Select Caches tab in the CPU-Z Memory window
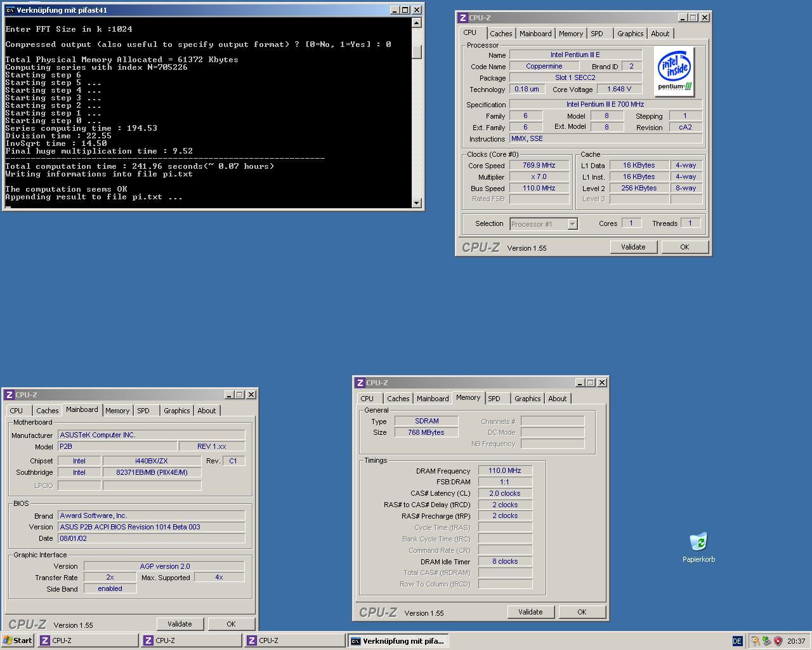This screenshot has height=650, width=812. (398, 399)
